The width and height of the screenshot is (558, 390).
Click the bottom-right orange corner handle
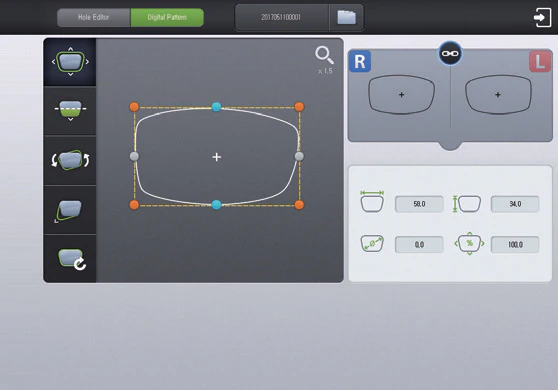(x=299, y=205)
